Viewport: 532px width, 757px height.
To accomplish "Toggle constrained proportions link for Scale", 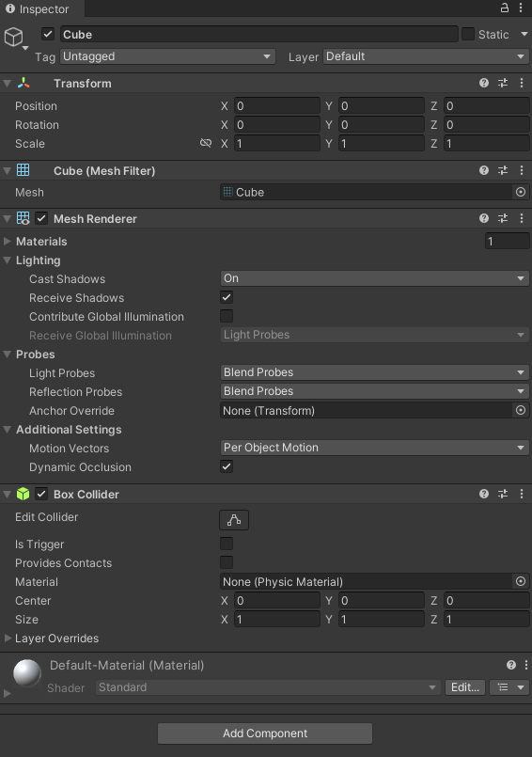I will click(x=206, y=143).
